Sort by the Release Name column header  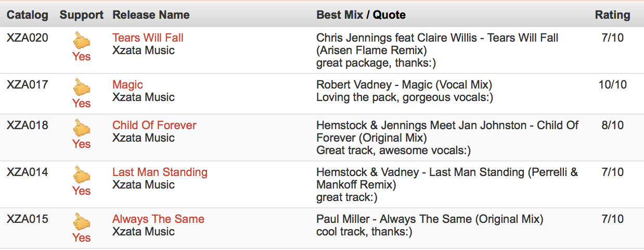point(151,15)
